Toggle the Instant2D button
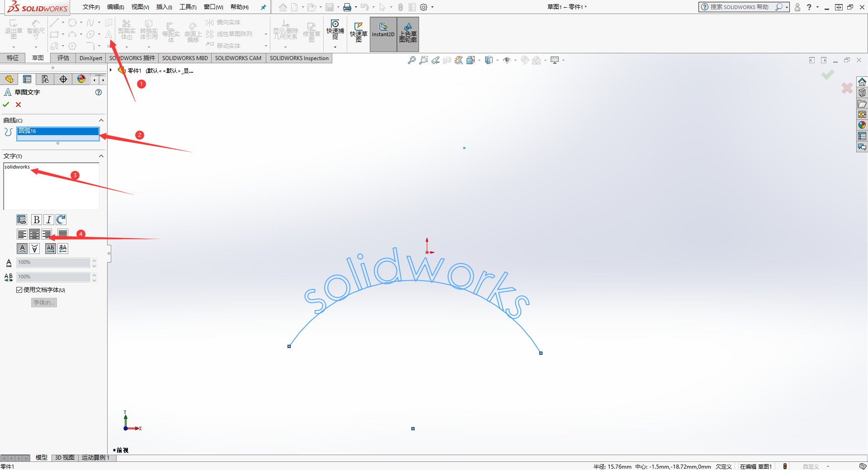This screenshot has width=868, height=470. [383, 34]
